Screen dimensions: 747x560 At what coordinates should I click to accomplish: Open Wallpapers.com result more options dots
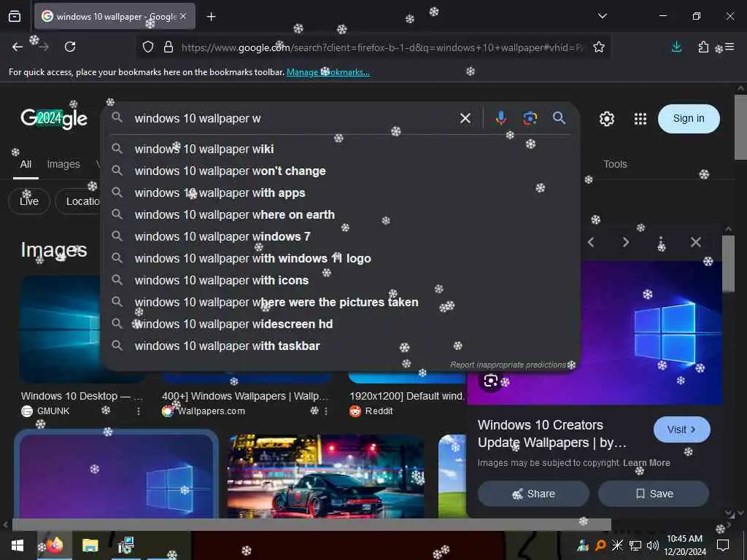(326, 411)
